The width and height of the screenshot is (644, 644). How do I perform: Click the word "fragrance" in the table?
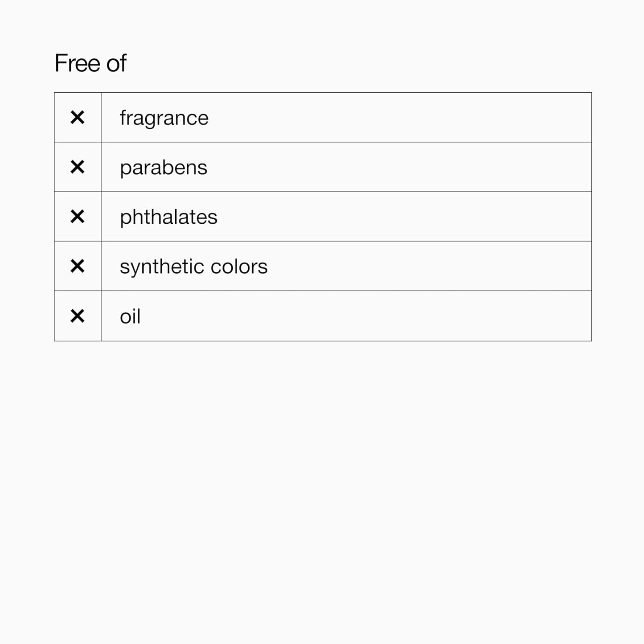[164, 118]
